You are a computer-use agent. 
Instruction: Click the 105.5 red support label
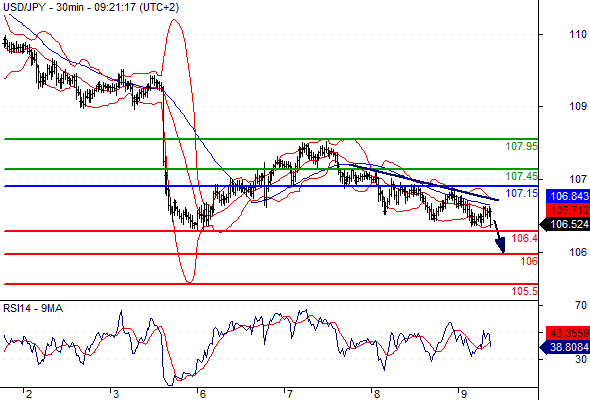tap(525, 291)
